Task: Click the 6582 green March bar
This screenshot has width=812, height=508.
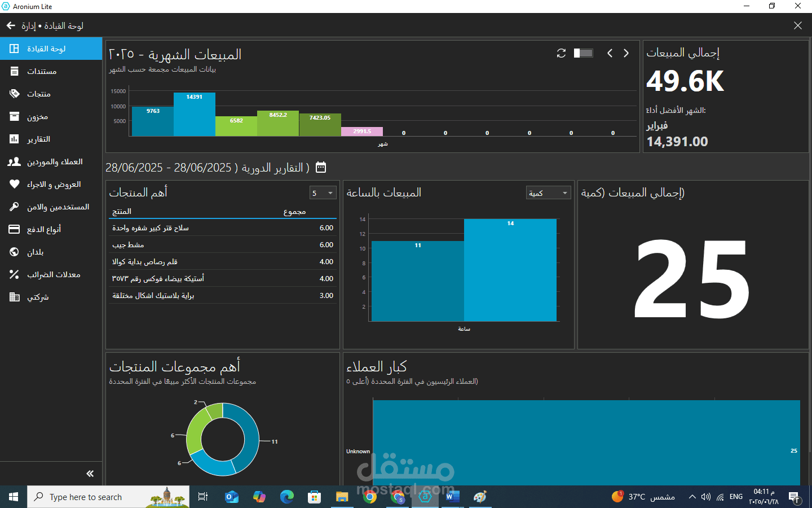Action: tap(236, 126)
